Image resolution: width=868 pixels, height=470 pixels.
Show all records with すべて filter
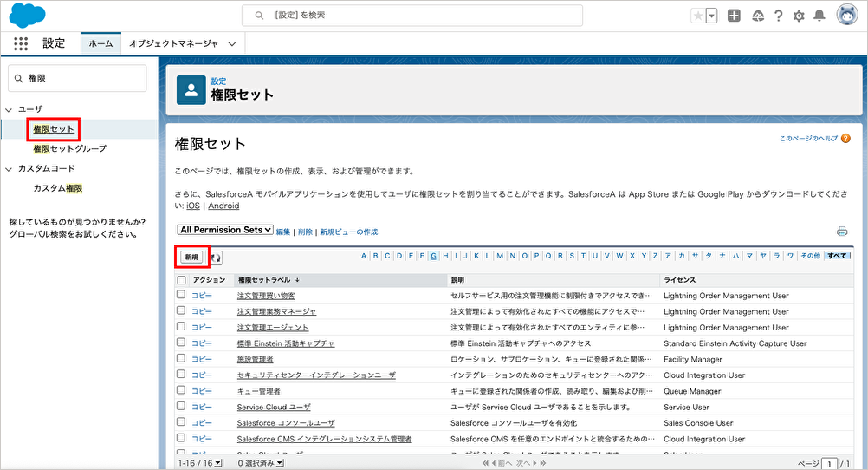[x=837, y=256]
